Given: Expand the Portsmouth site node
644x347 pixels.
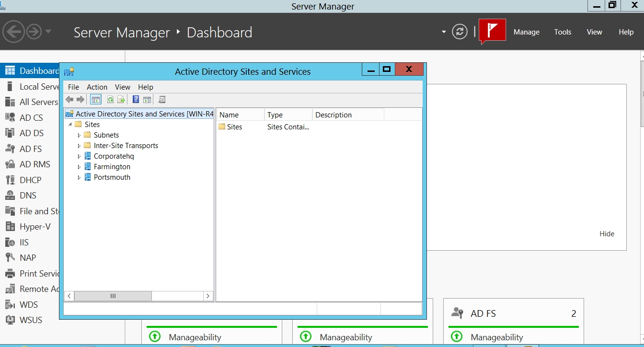Looking at the screenshot, I should [x=80, y=177].
